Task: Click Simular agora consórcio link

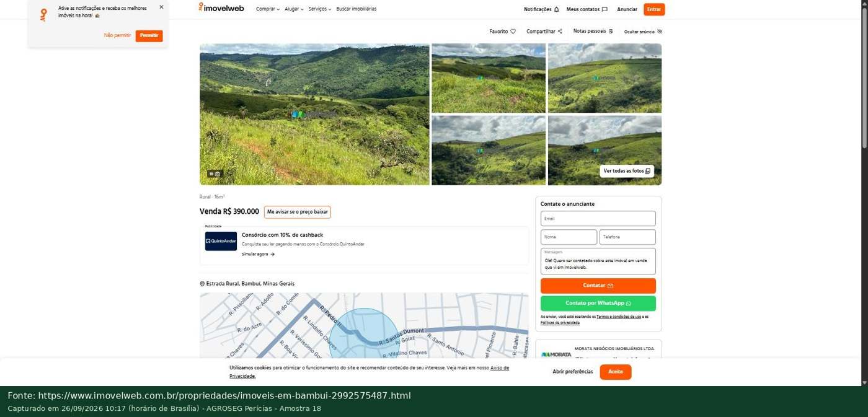Action: tap(258, 254)
